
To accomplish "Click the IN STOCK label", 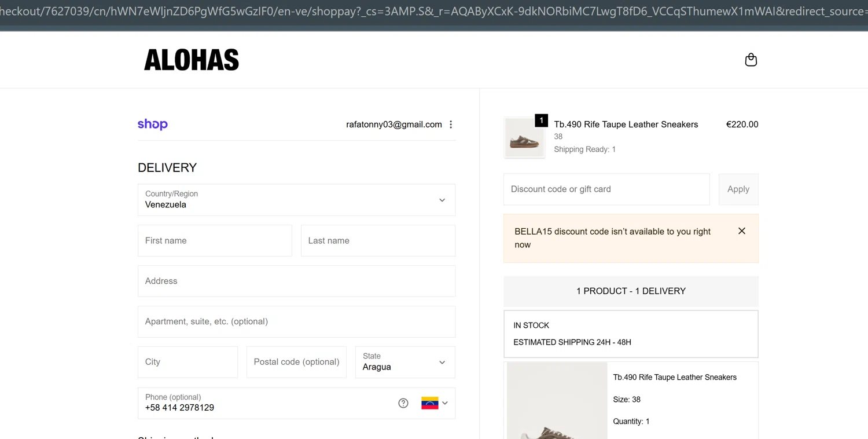I will 531,325.
